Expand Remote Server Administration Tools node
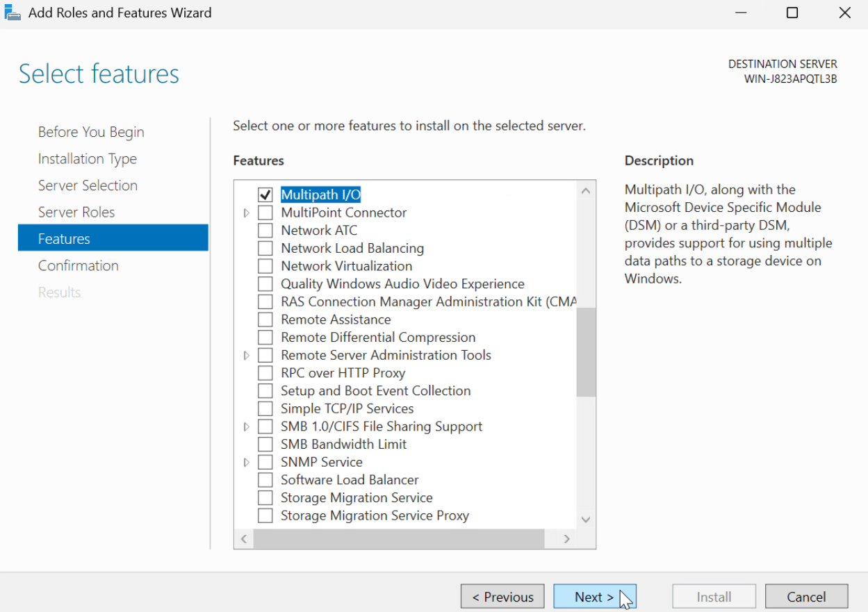This screenshot has width=868, height=612. (x=247, y=356)
